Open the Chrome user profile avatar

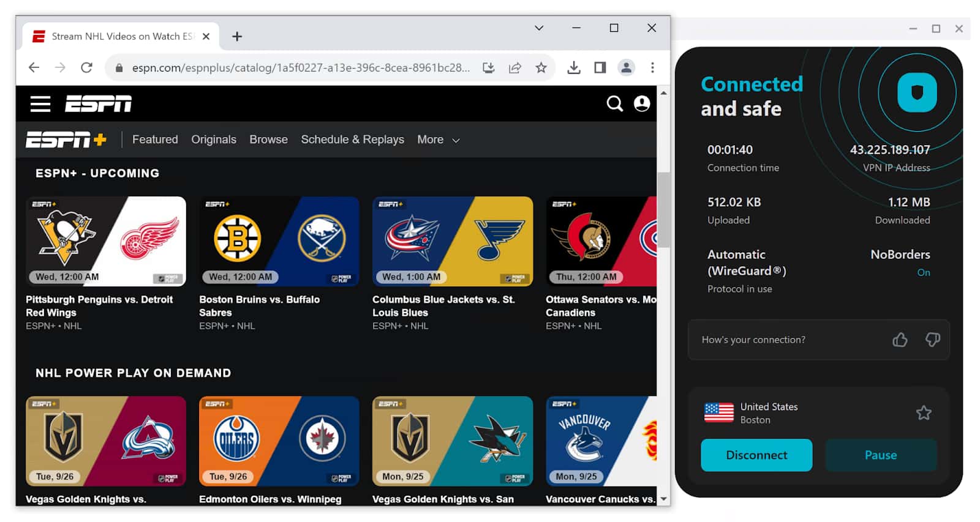626,67
